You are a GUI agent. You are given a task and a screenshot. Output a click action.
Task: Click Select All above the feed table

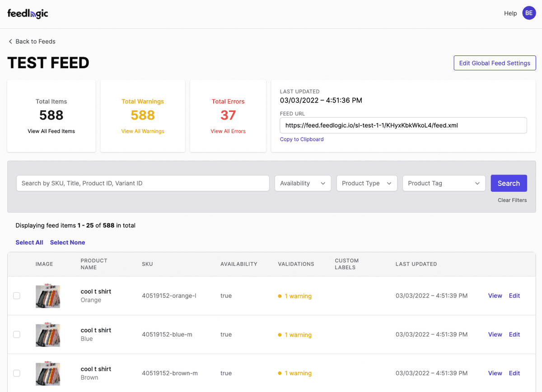click(x=29, y=242)
